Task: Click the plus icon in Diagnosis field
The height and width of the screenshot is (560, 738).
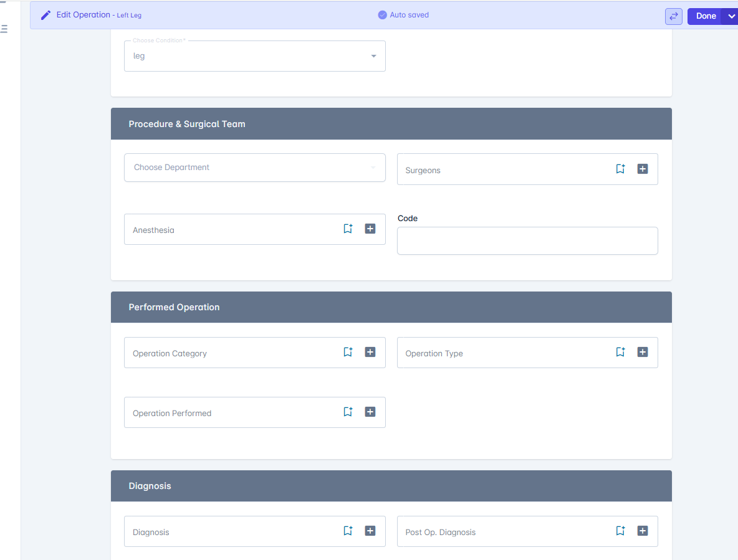Action: click(370, 530)
